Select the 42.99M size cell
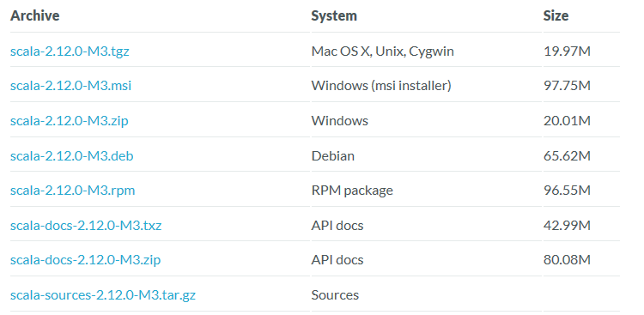Viewport: 644px width, 315px height. click(x=567, y=226)
